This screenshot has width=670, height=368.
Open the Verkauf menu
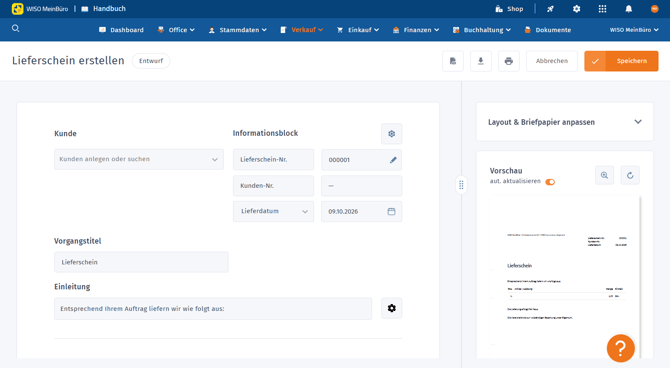coord(302,30)
